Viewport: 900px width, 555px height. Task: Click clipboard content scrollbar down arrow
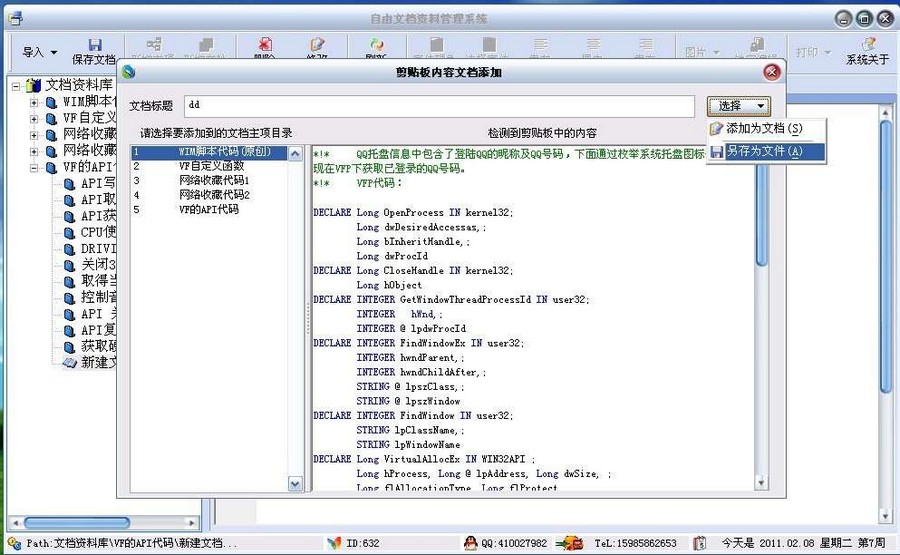(x=761, y=482)
